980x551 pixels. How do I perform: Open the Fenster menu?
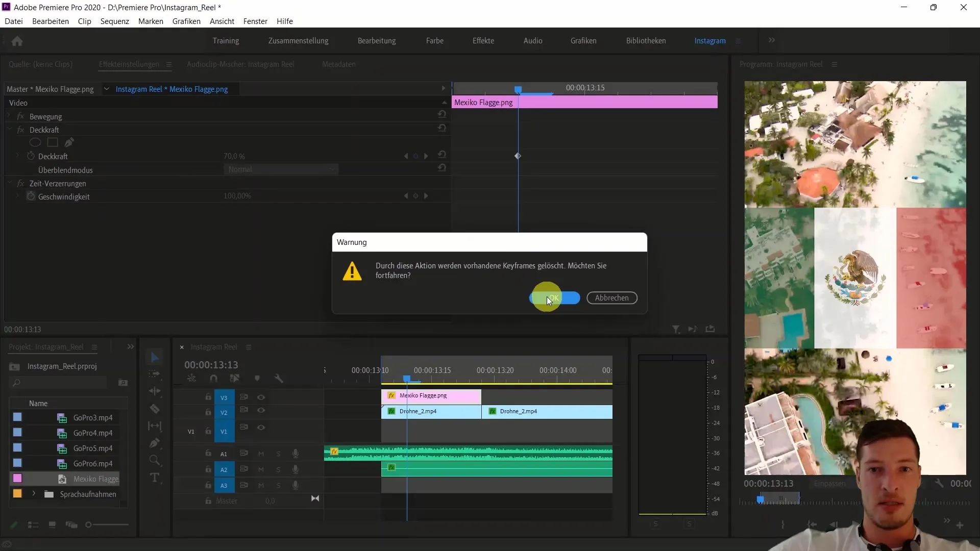(x=255, y=21)
